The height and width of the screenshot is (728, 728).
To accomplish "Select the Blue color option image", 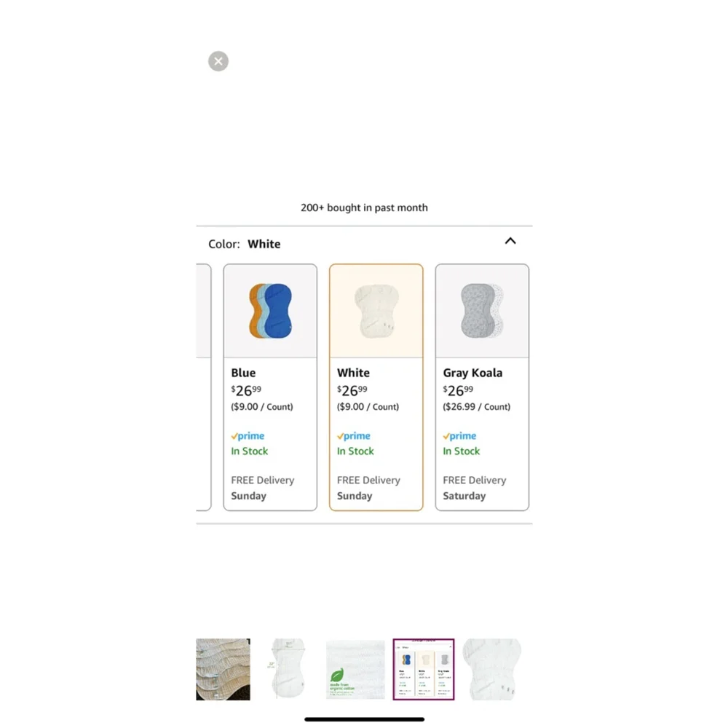I will click(x=270, y=311).
